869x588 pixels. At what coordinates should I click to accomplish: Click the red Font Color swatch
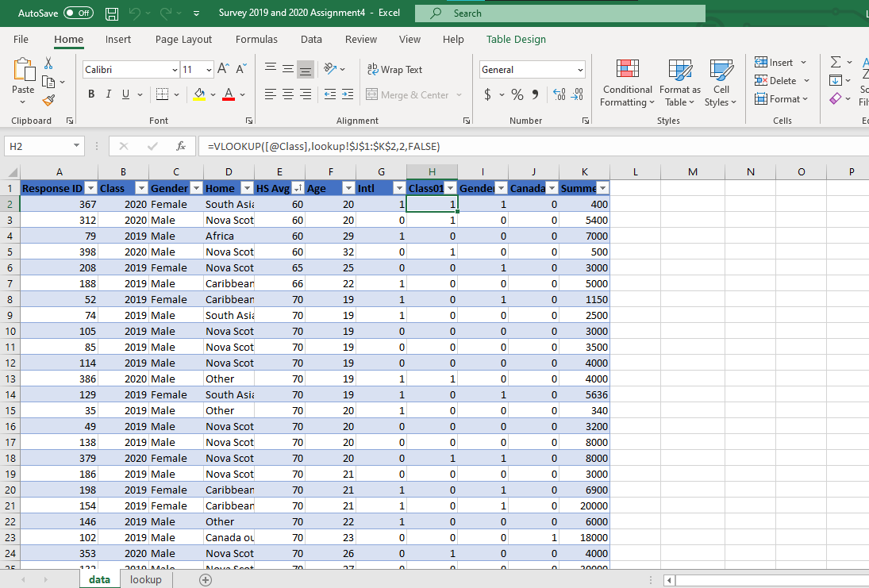point(229,98)
